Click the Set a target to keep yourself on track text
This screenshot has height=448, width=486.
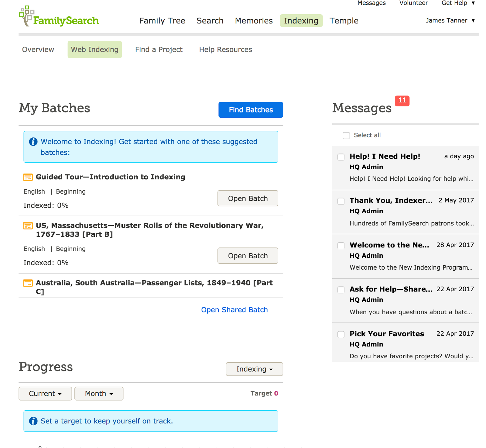coord(107,421)
